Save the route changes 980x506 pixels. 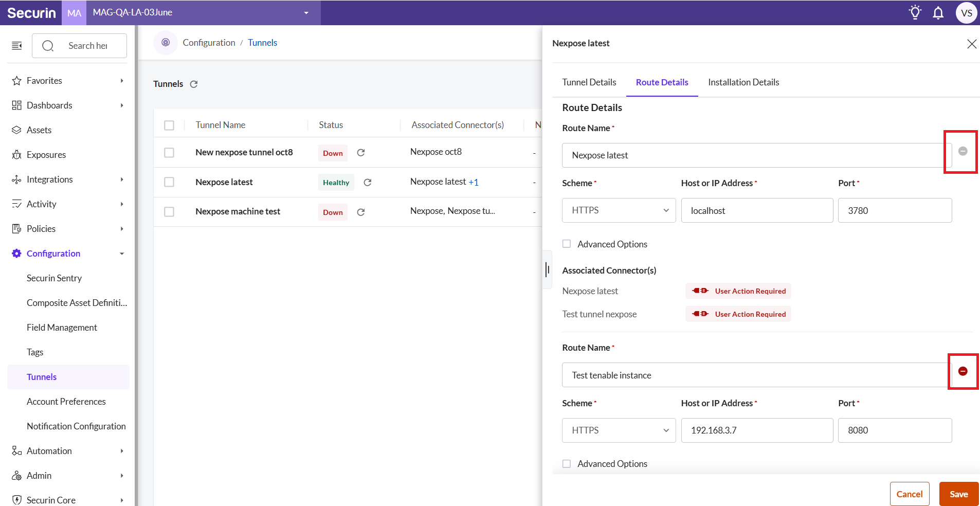pos(959,494)
